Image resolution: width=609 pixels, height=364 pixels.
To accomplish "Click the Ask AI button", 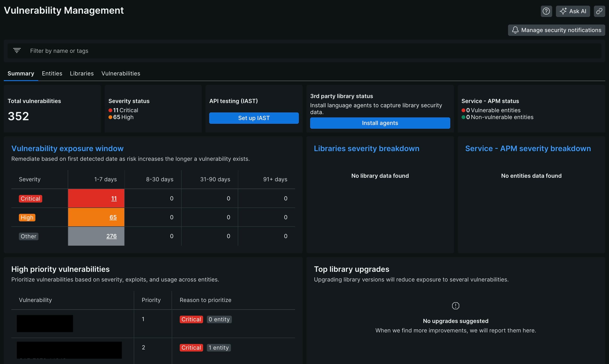I will pos(573,11).
